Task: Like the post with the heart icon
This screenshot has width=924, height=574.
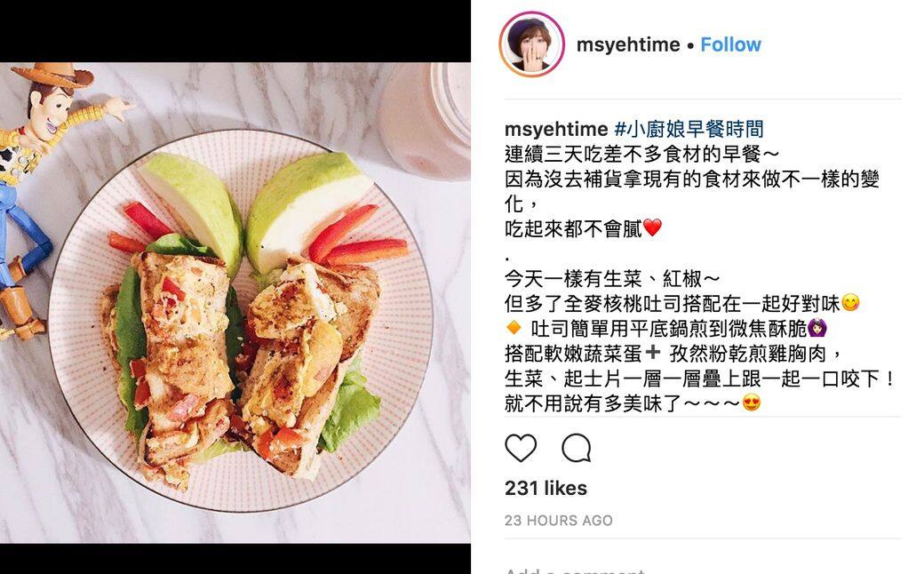Action: pos(521,449)
